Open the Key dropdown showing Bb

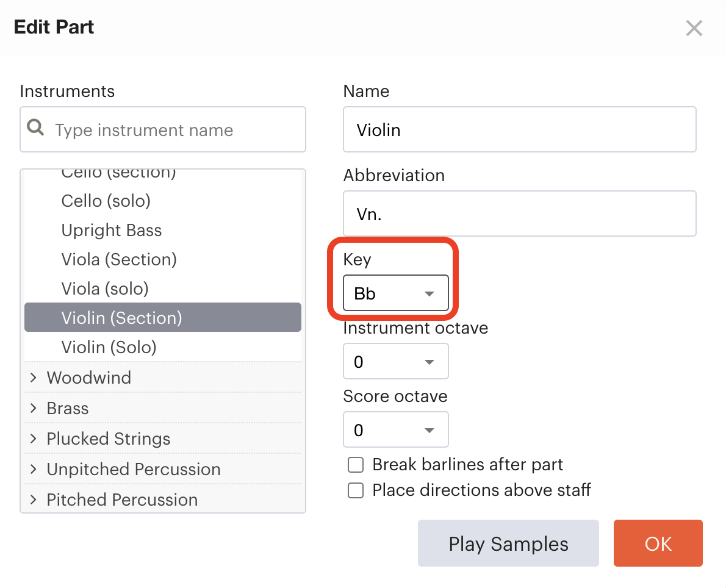tap(396, 293)
